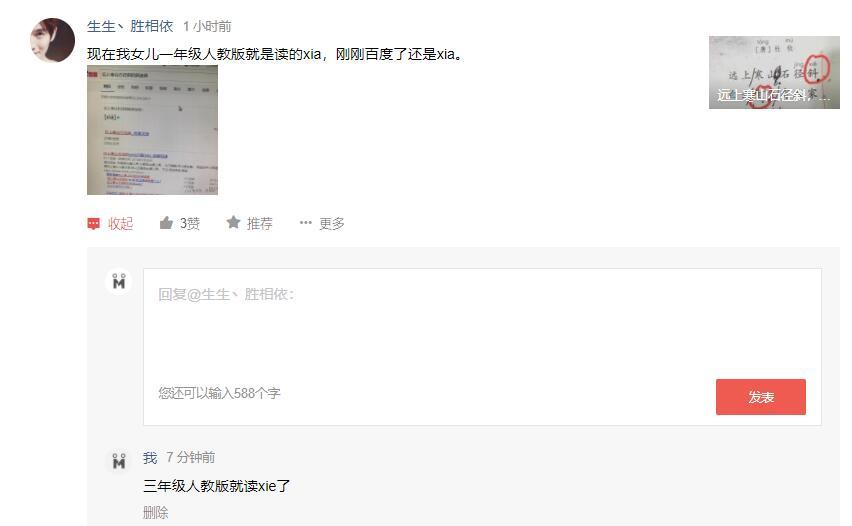This screenshot has height=526, width=852.
Task: Click the commenter's round profile avatar
Action: 52,40
